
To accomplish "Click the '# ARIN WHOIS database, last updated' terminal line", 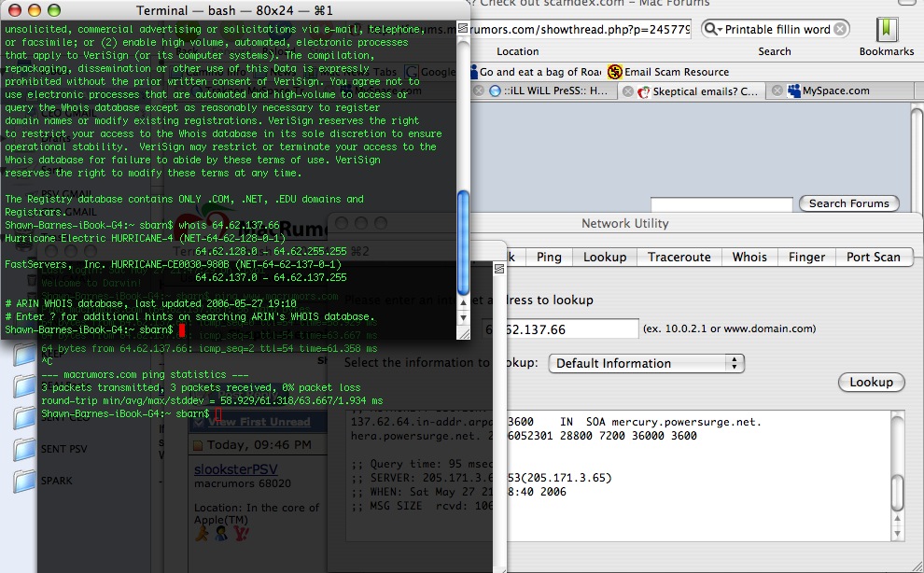I will 151,303.
